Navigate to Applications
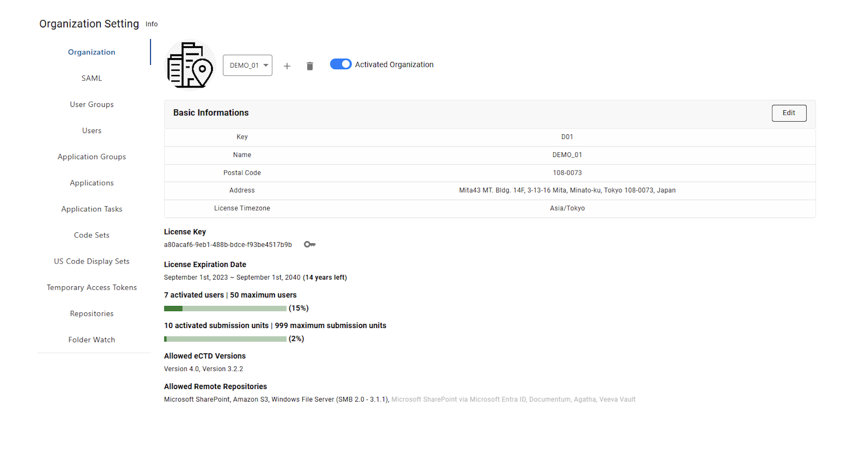The width and height of the screenshot is (868, 453). 92,183
